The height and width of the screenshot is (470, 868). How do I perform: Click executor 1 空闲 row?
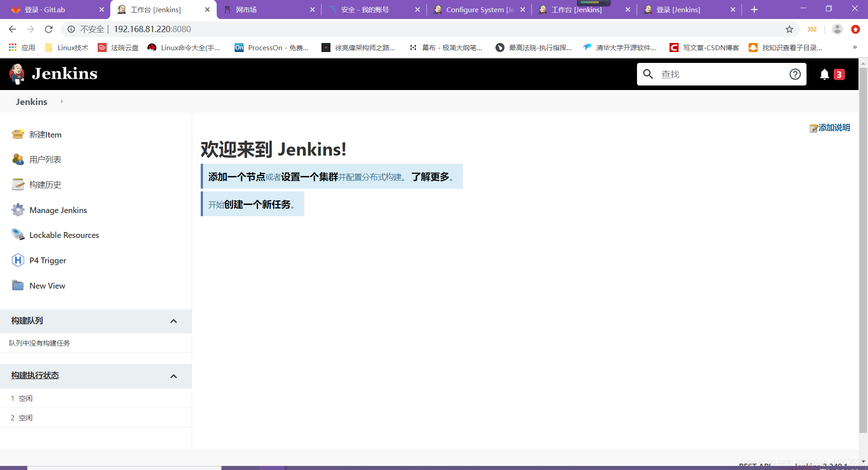tap(96, 398)
